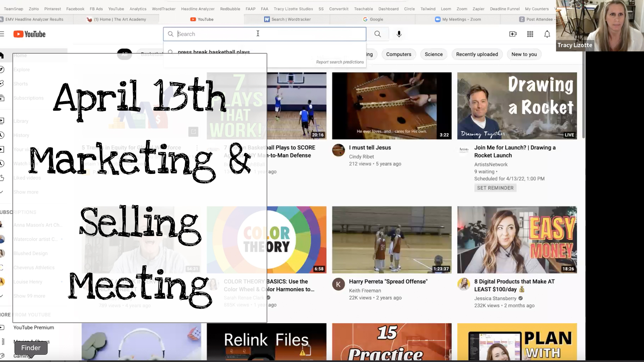This screenshot has height=362, width=644.
Task: Click the 'I must tell Jesus' title
Action: [x=370, y=147]
